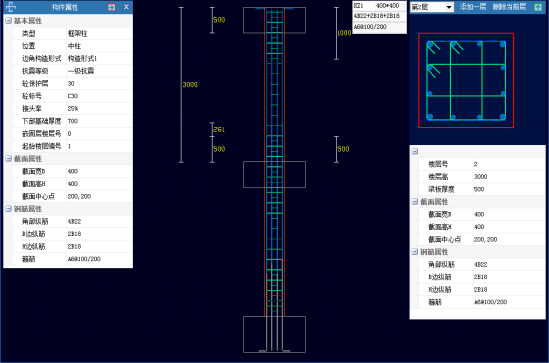Screen dimensions: 549x363
Task: Click the 梁板厚度 value 500
Action: [x=479, y=189]
